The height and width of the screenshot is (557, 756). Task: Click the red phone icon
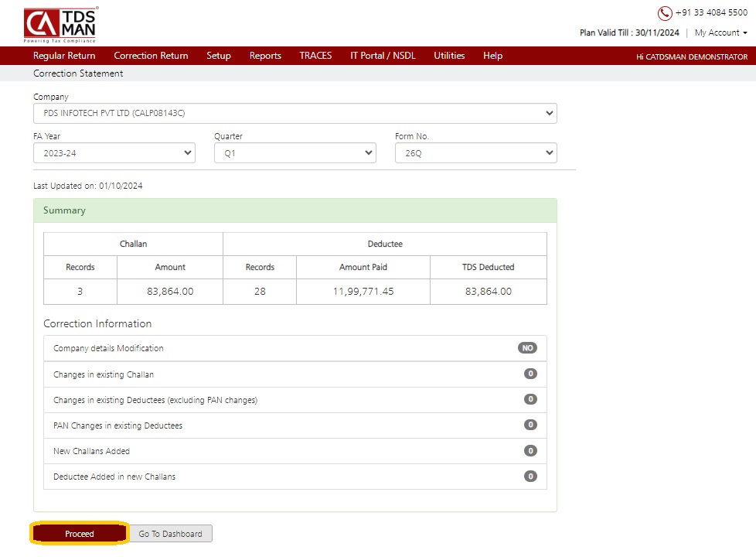coord(664,13)
